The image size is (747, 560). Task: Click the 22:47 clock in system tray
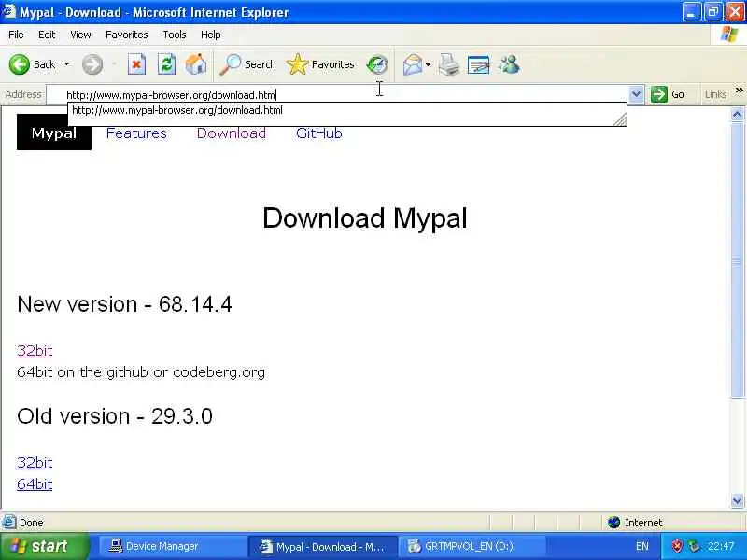720,546
